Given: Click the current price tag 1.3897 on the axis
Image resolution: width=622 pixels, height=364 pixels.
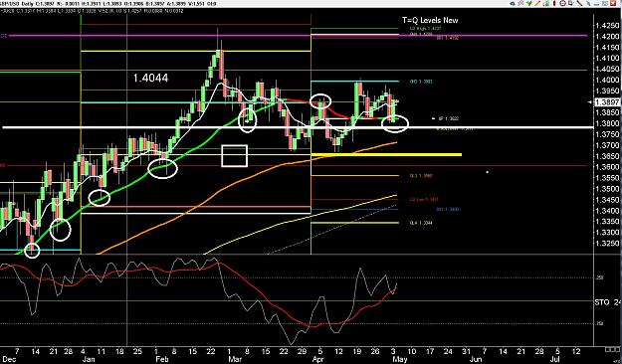Looking at the screenshot, I should coord(608,102).
